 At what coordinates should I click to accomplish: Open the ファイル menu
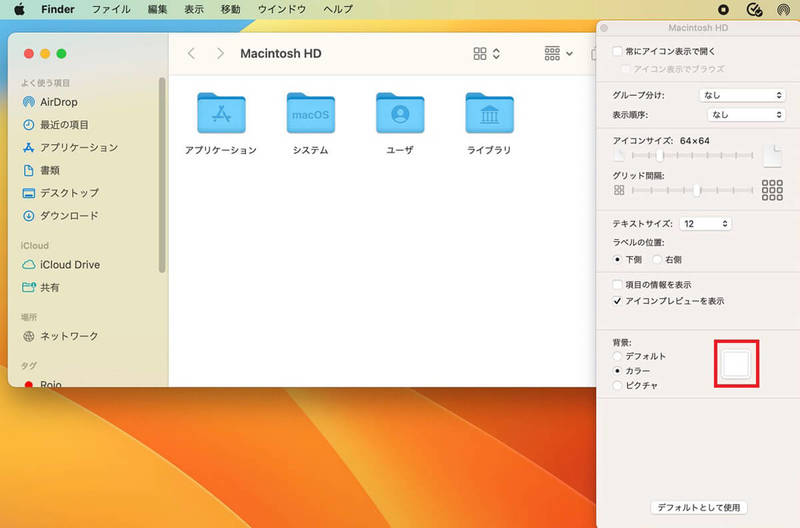pos(111,9)
